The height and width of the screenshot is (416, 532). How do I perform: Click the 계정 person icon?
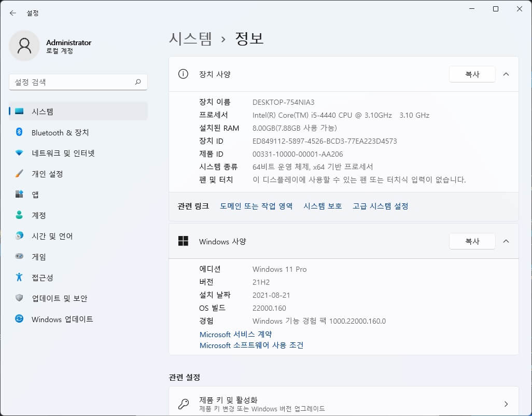19,215
